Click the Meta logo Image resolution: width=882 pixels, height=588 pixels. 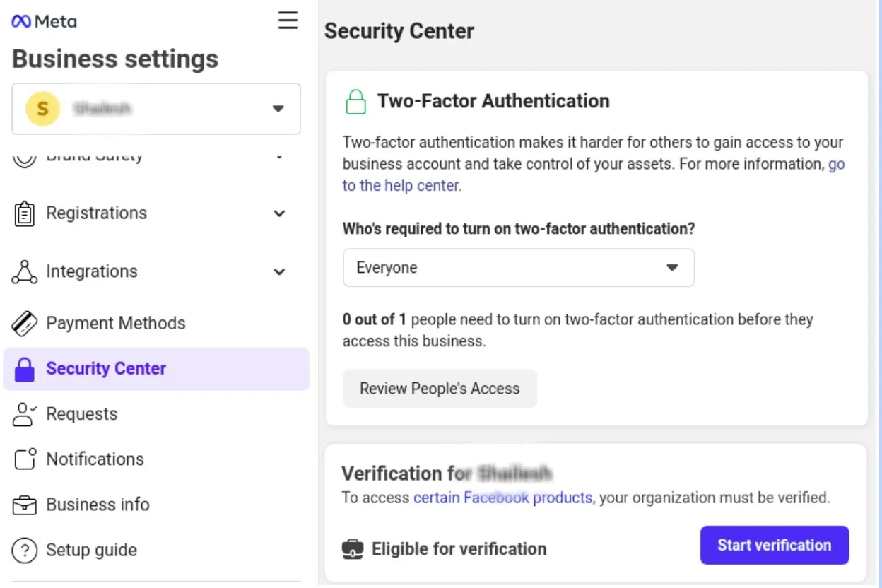coord(44,21)
